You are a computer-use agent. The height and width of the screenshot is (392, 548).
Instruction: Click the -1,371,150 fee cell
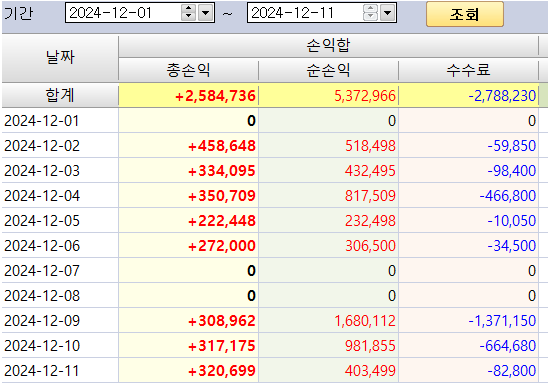pos(468,320)
